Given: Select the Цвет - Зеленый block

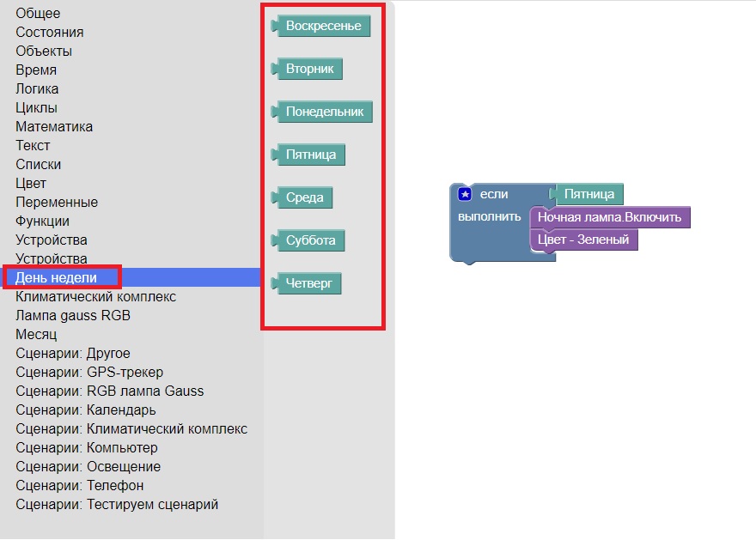Looking at the screenshot, I should point(584,240).
